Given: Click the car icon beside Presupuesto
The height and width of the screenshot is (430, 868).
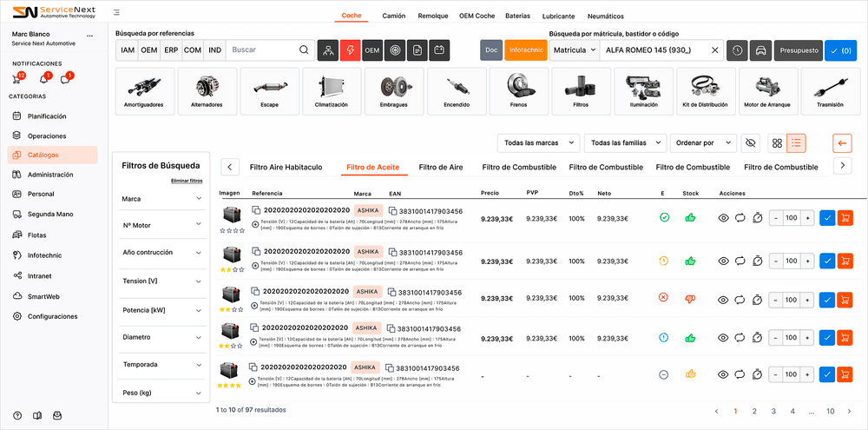Looking at the screenshot, I should pyautogui.click(x=759, y=50).
